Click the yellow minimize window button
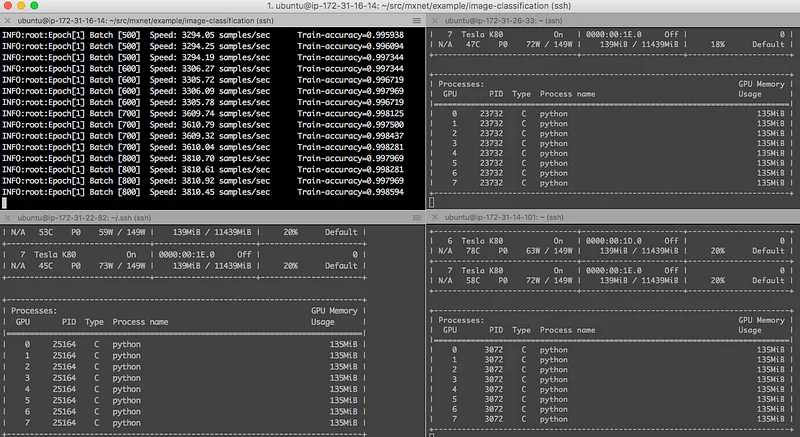 [x=21, y=6]
